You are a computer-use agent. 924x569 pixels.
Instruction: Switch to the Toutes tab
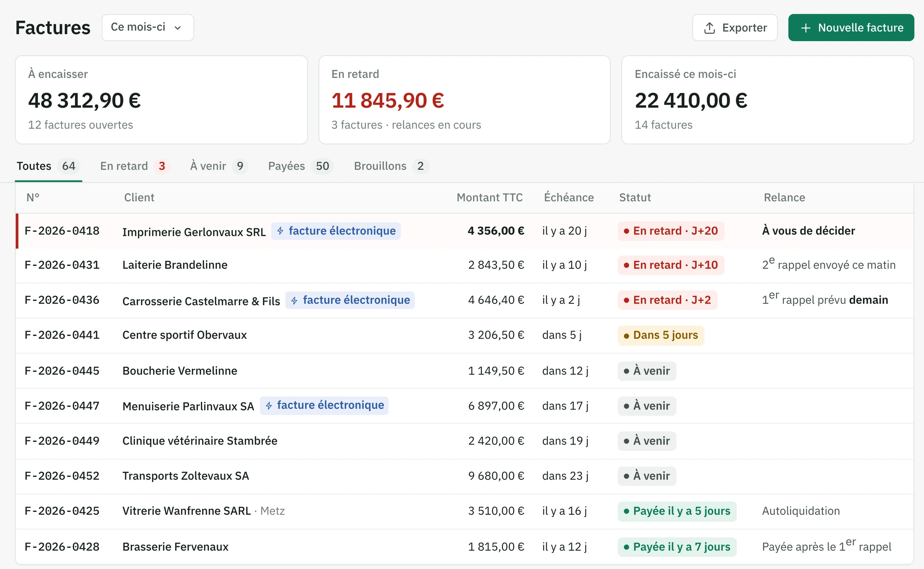[x=48, y=166]
